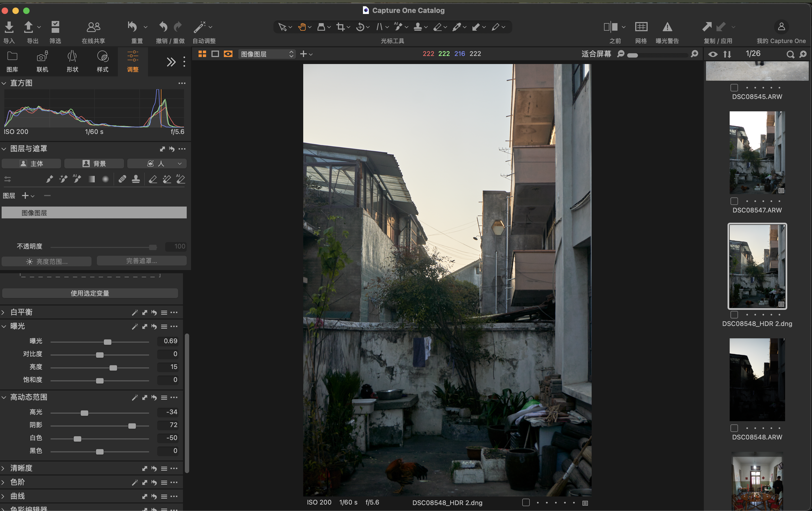This screenshot has width=812, height=511.
Task: Click the add layer plus in viewer bar
Action: [303, 54]
